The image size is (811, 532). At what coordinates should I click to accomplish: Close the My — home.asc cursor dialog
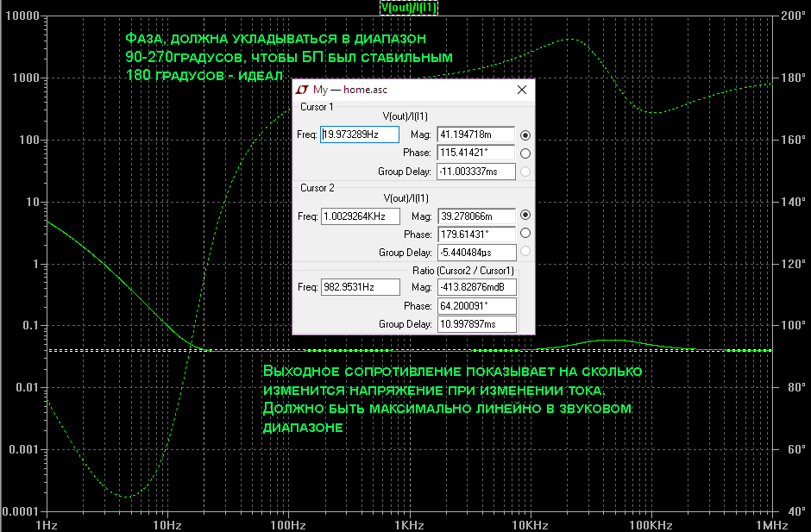(521, 90)
